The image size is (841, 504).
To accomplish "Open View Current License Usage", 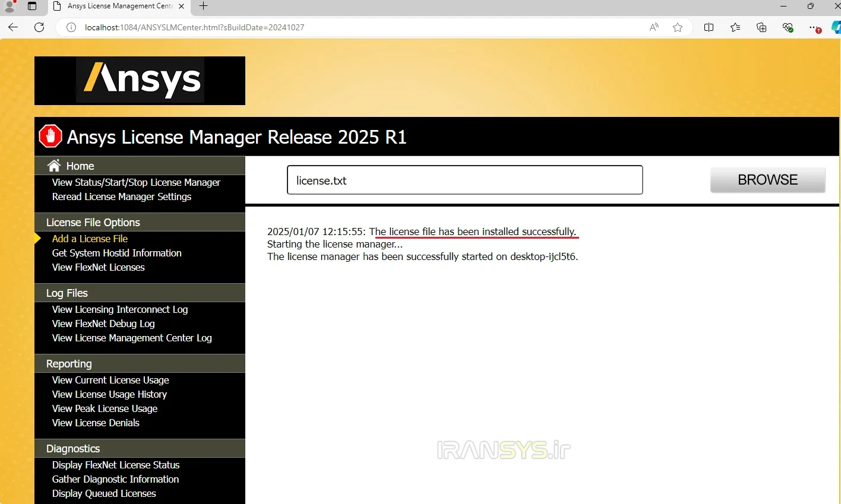I will 110,380.
